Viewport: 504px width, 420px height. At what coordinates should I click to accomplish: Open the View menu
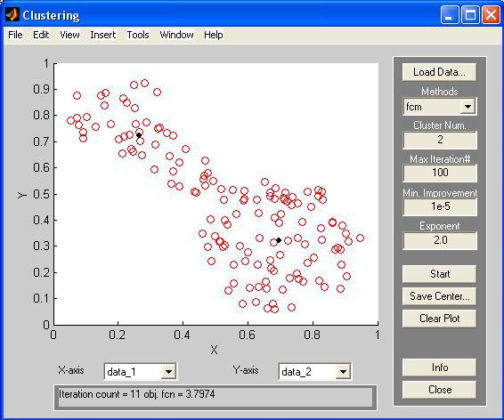(x=69, y=35)
